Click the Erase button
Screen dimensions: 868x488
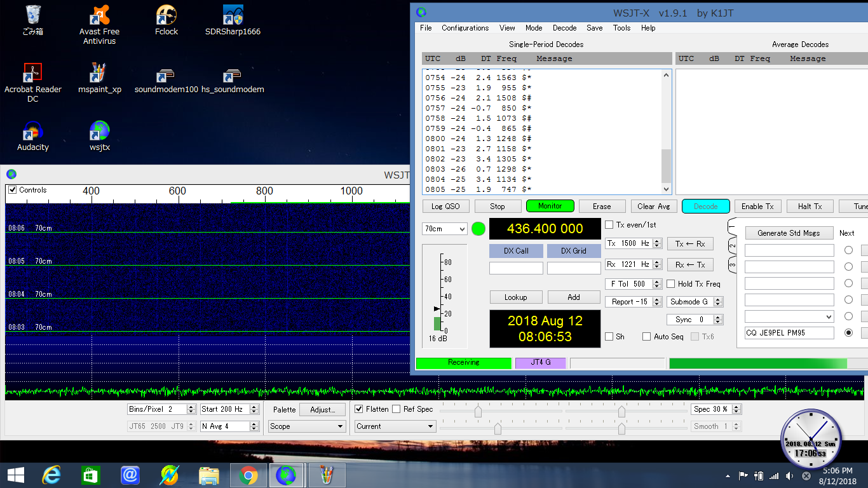602,207
